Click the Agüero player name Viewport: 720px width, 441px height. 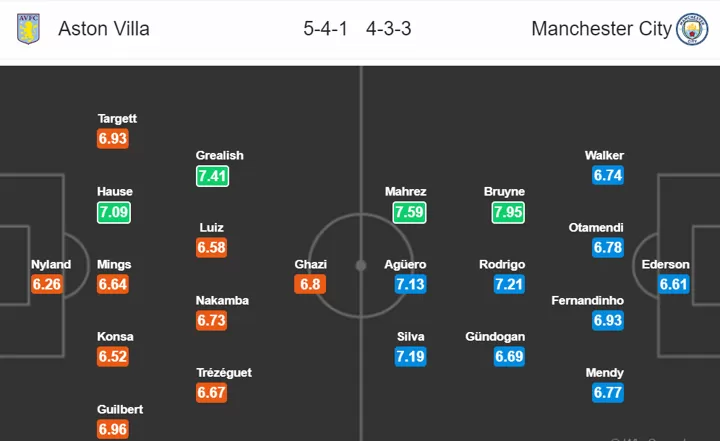coord(405,265)
